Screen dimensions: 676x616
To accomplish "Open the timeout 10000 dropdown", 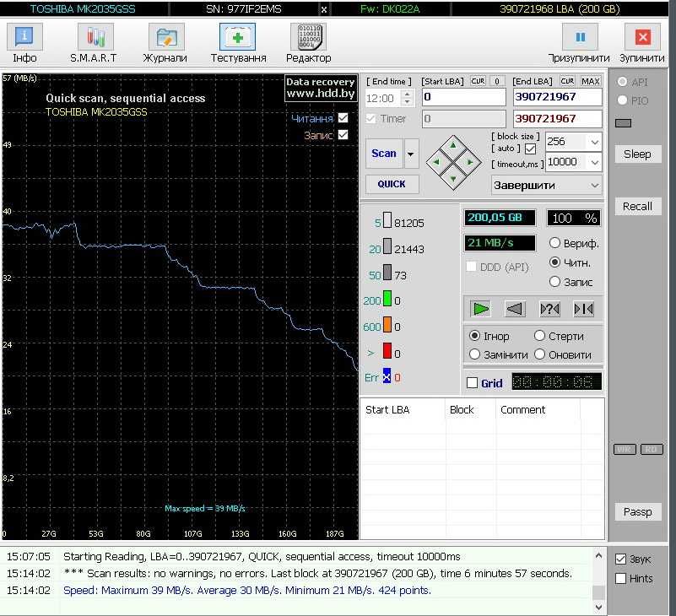I will point(594,162).
